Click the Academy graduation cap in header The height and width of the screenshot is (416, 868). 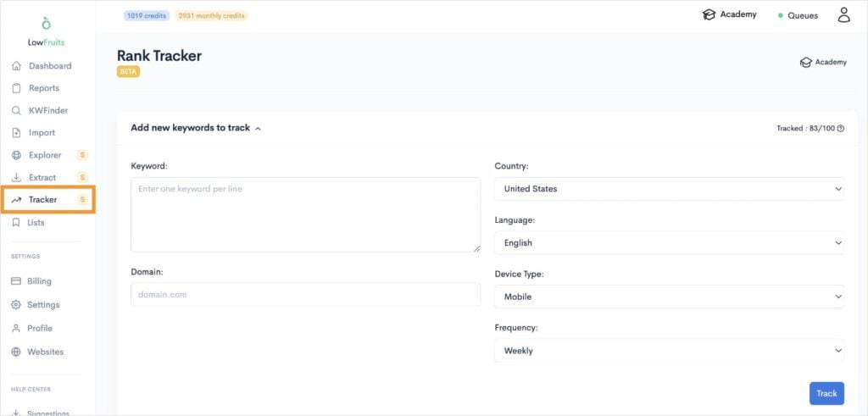click(709, 14)
